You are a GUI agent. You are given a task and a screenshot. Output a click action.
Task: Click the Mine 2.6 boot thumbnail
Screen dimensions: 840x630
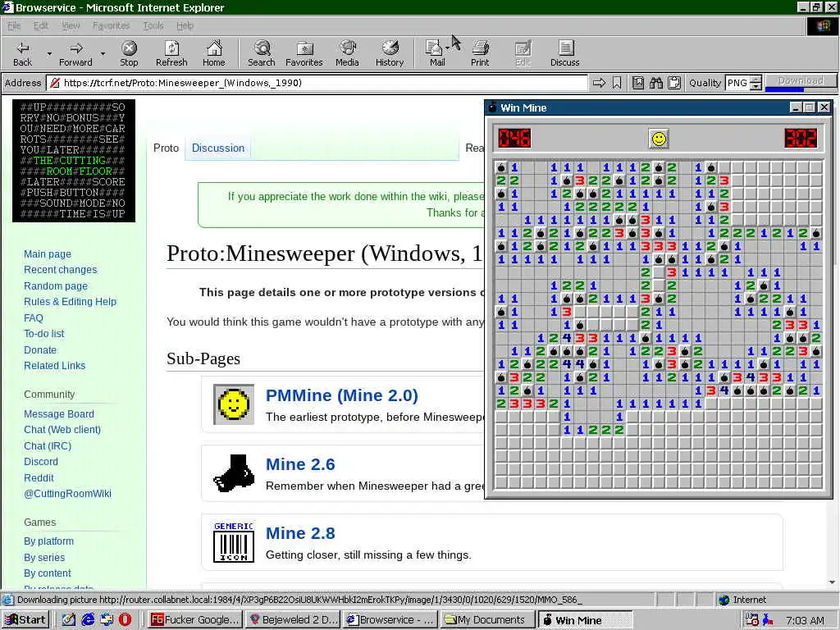[234, 473]
